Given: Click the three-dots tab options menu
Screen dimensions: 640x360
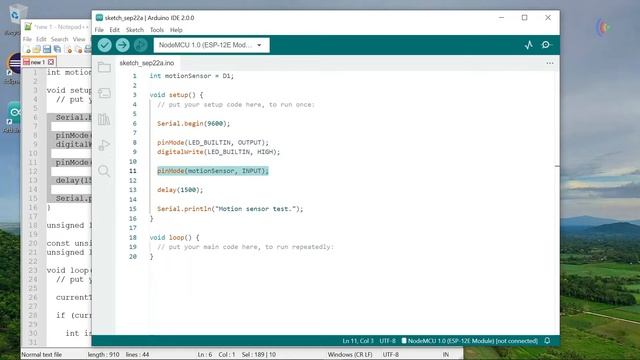Looking at the screenshot, I should point(550,63).
